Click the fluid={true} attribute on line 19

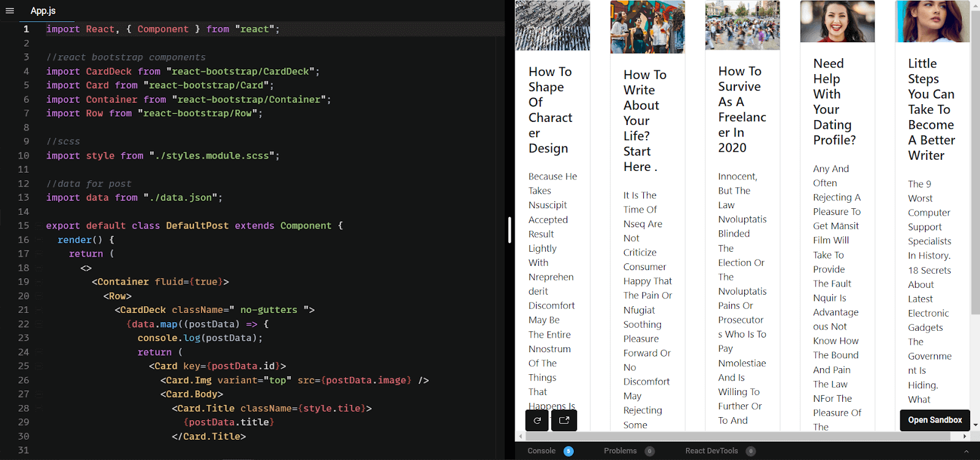(189, 282)
